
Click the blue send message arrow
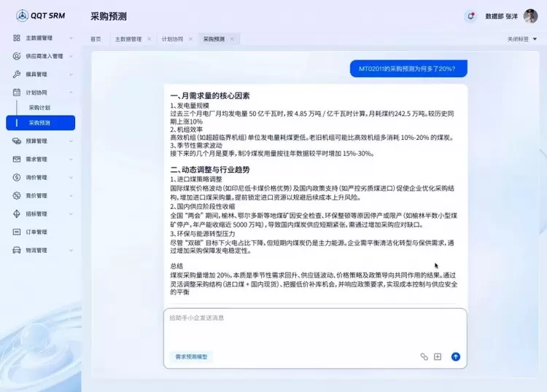(456, 356)
